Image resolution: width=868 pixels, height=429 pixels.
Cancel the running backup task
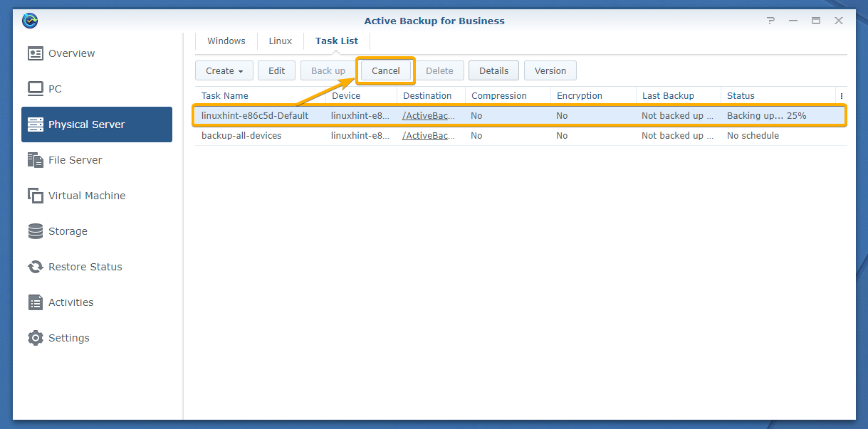(x=386, y=70)
